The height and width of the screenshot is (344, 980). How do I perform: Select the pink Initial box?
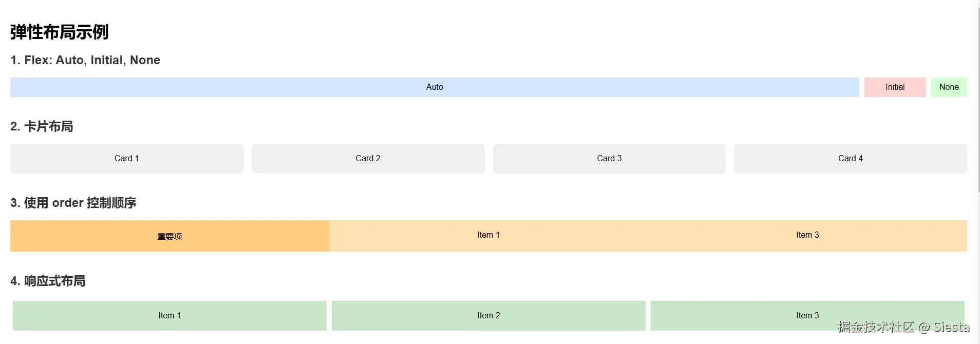pyautogui.click(x=895, y=87)
